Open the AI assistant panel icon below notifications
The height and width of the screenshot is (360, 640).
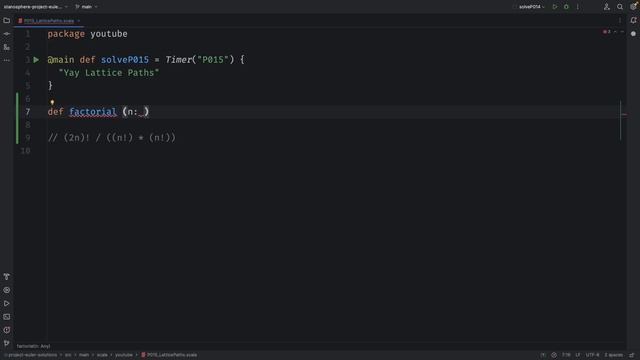[633, 34]
